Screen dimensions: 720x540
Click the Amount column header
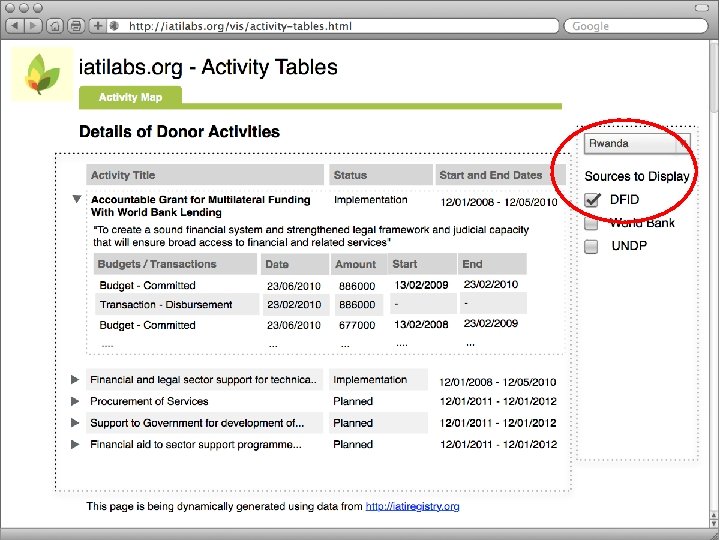click(x=358, y=264)
